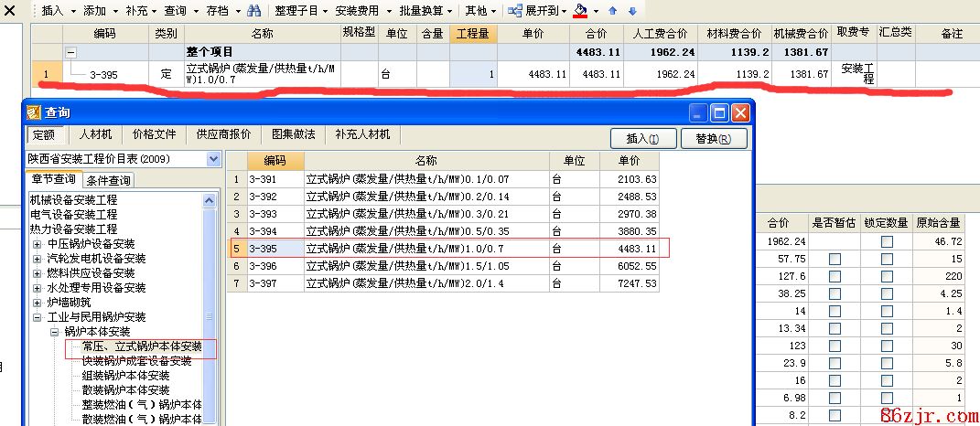Viewport: 980px width, 426px height.
Task: Check the first 锁定数量 checkbox
Action: coord(886,242)
